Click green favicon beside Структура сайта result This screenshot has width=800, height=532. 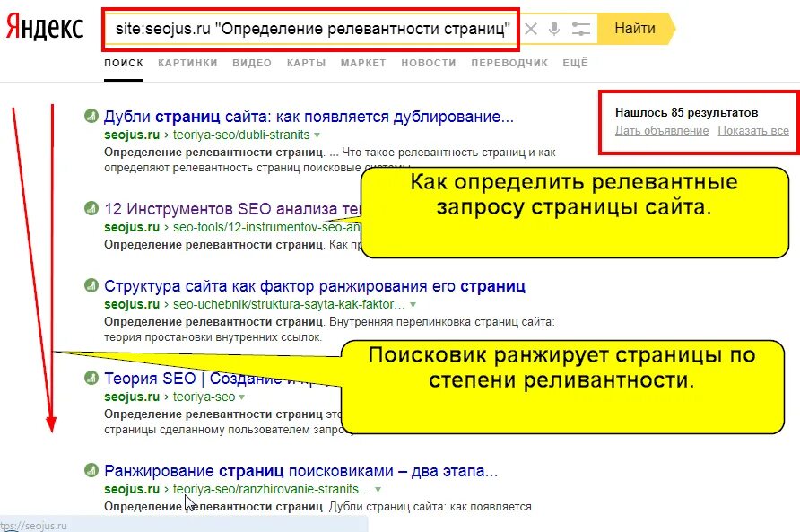[x=91, y=285]
